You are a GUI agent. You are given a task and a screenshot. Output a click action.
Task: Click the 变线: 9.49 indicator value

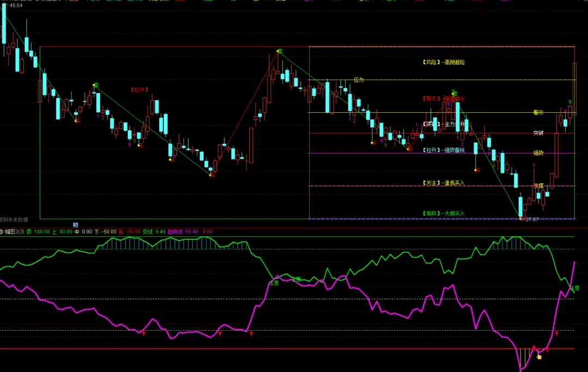click(154, 231)
